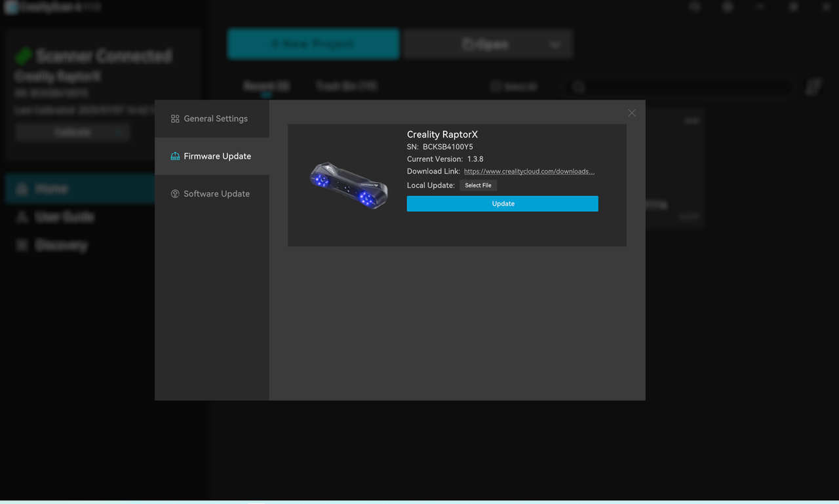The height and width of the screenshot is (504, 839).
Task: Click New Project in the main window
Action: (313, 44)
